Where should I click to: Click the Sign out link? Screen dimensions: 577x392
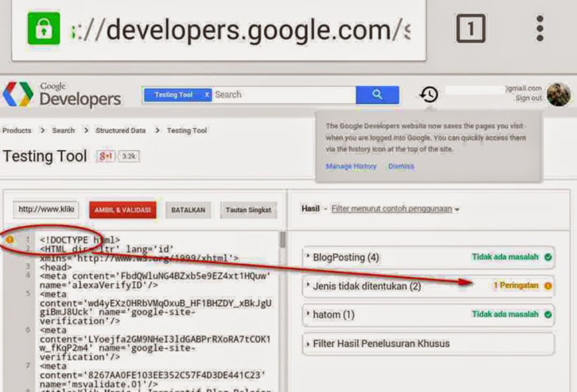coord(528,98)
